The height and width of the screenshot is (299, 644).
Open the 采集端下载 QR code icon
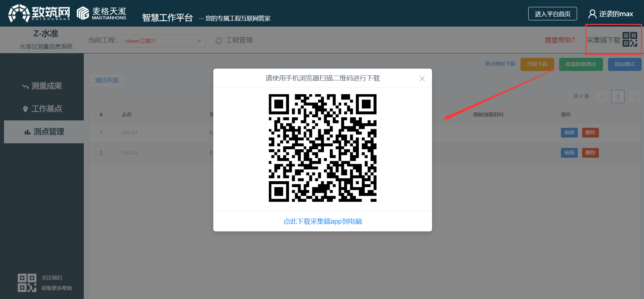[630, 40]
